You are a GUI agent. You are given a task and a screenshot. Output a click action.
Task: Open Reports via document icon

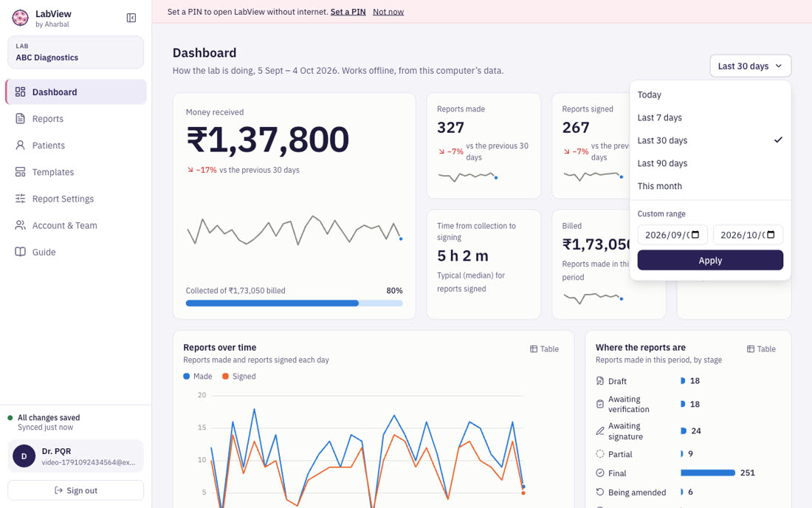(x=20, y=119)
